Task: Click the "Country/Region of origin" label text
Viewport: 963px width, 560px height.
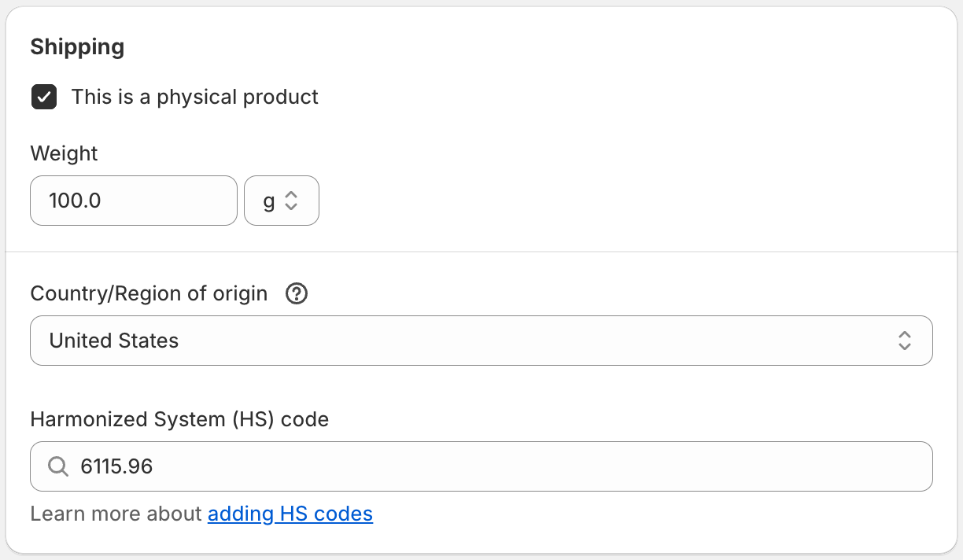Action: tap(149, 294)
